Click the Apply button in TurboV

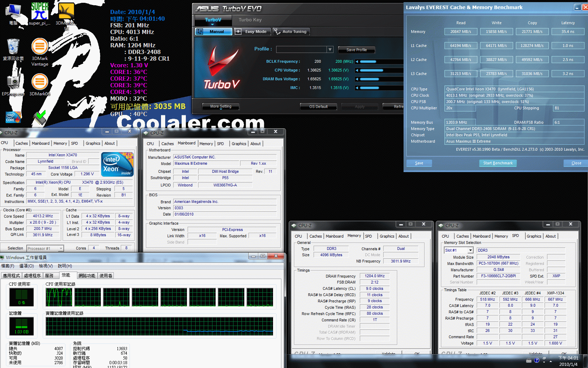pos(360,107)
